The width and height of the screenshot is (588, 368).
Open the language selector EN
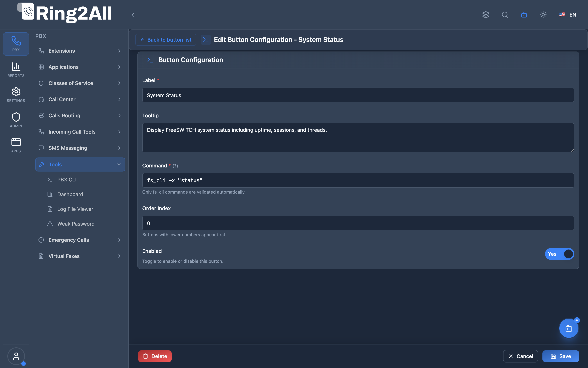coord(568,15)
